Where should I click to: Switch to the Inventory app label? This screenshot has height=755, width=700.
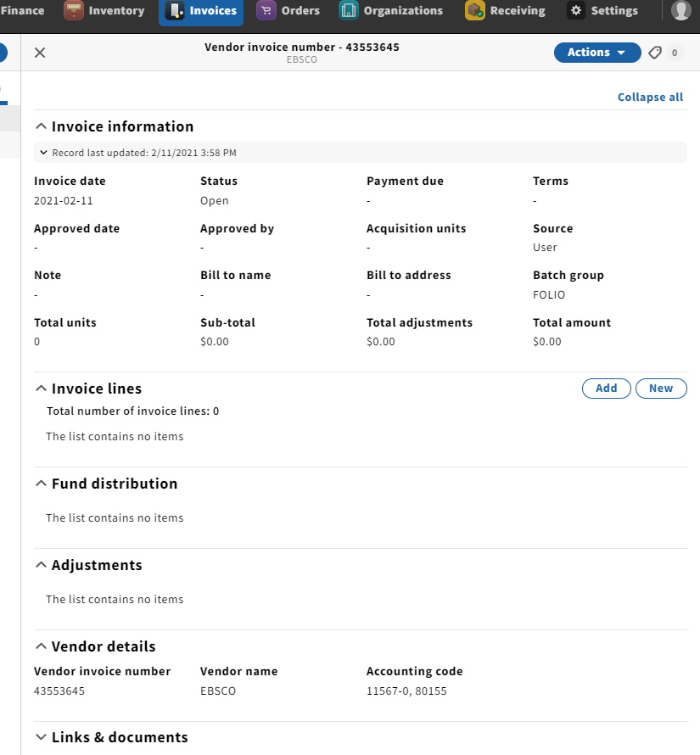tap(116, 10)
